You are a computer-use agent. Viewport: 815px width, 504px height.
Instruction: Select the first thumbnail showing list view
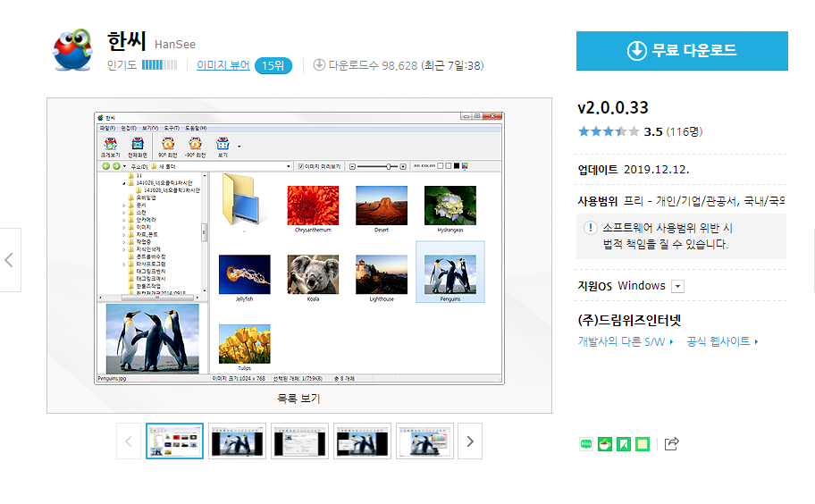174,441
